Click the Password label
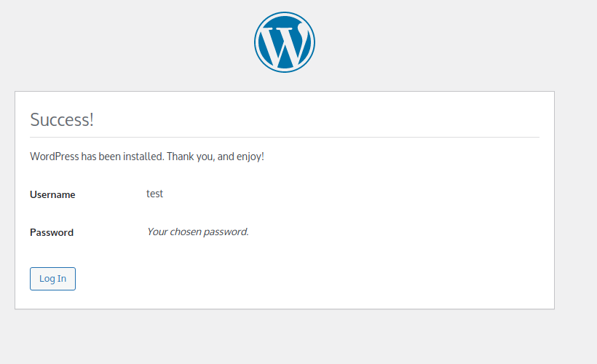This screenshot has height=364, width=597. tap(52, 232)
